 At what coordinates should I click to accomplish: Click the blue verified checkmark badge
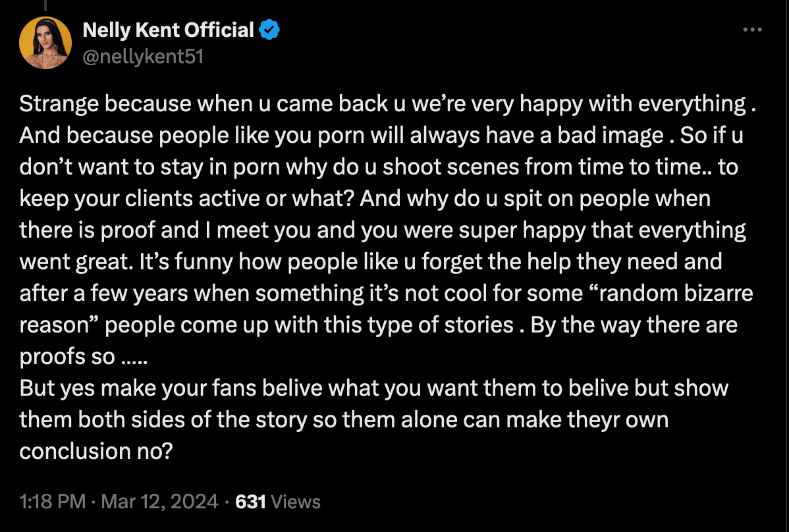tap(269, 30)
